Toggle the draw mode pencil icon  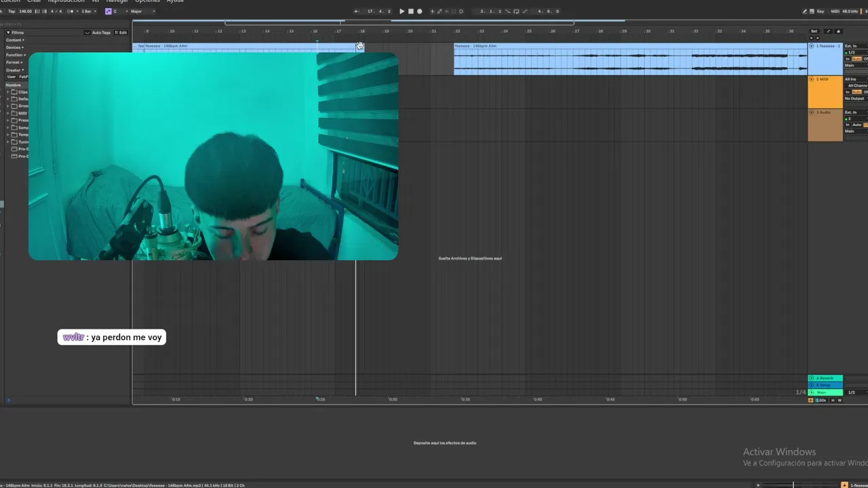coord(805,12)
